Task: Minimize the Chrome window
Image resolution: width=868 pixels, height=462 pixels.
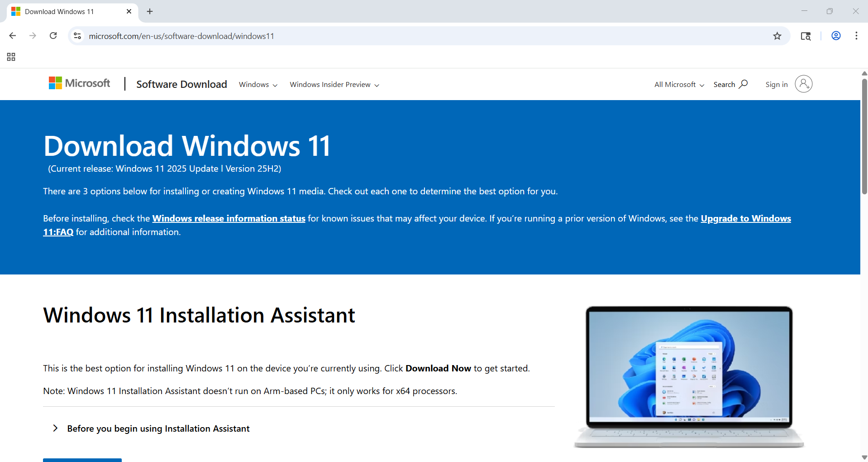Action: [804, 11]
